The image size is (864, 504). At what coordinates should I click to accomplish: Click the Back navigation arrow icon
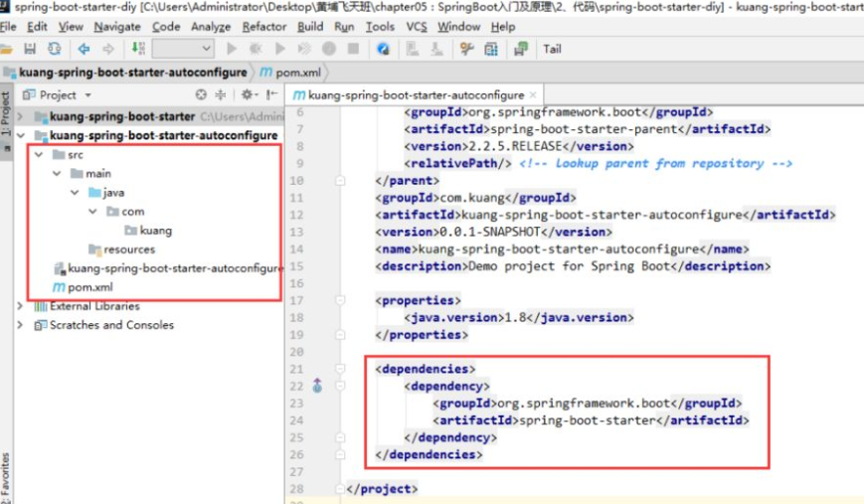click(x=83, y=49)
